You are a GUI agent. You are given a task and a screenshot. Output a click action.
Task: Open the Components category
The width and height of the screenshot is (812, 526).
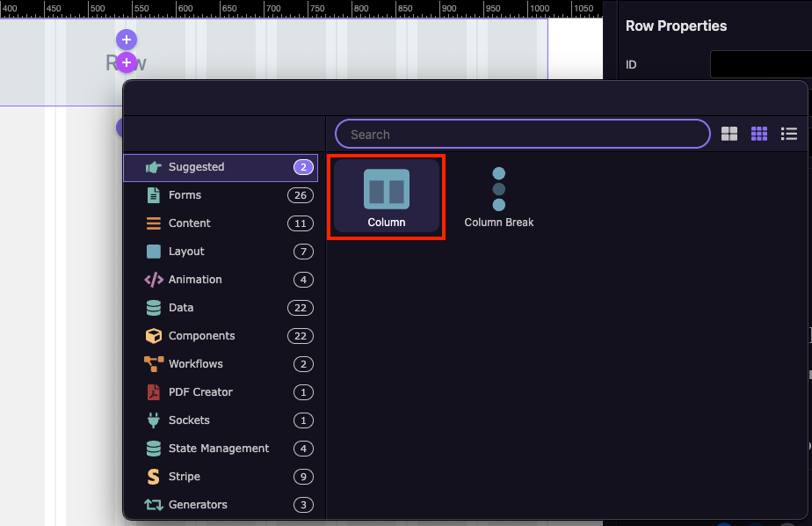[220, 336]
